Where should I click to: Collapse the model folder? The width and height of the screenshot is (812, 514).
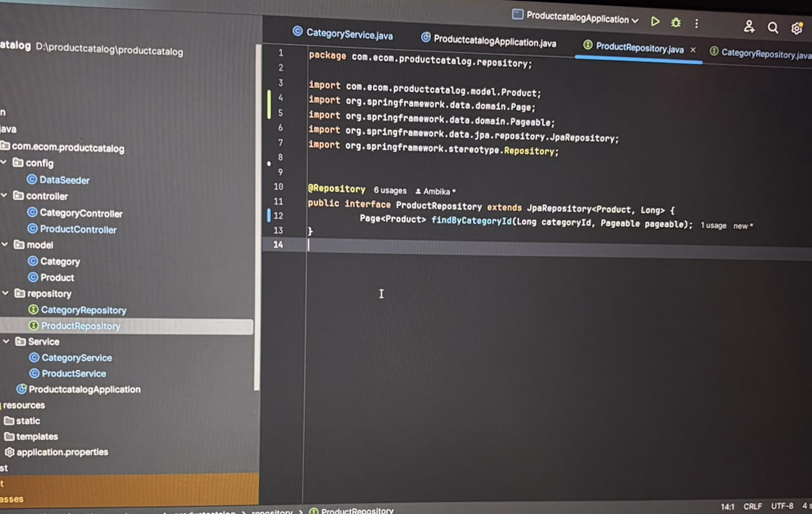click(4, 244)
